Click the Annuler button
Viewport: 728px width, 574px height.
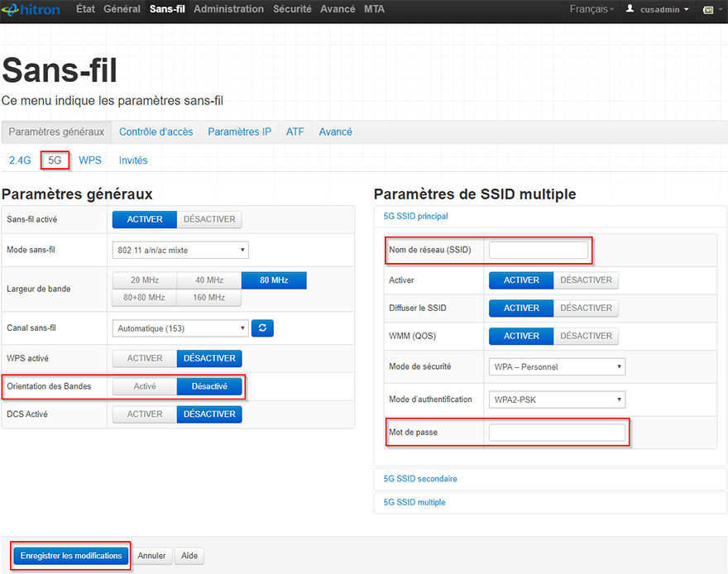(x=151, y=556)
